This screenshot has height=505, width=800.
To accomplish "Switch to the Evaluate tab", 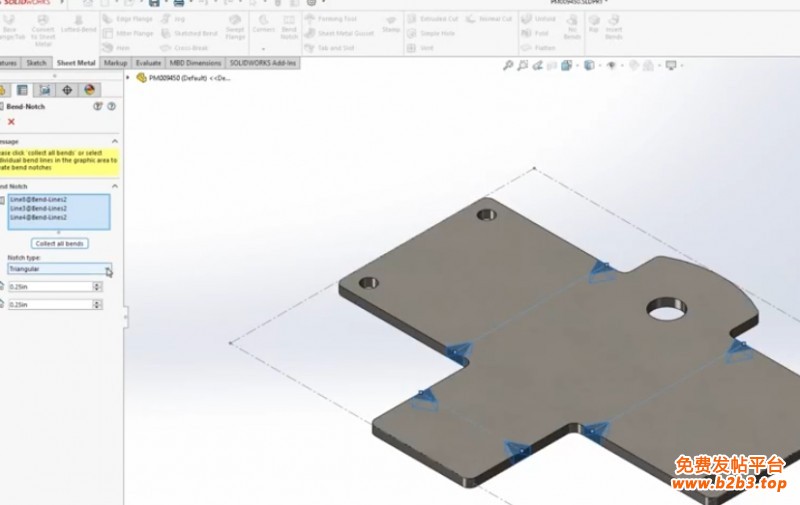I will pyautogui.click(x=148, y=63).
